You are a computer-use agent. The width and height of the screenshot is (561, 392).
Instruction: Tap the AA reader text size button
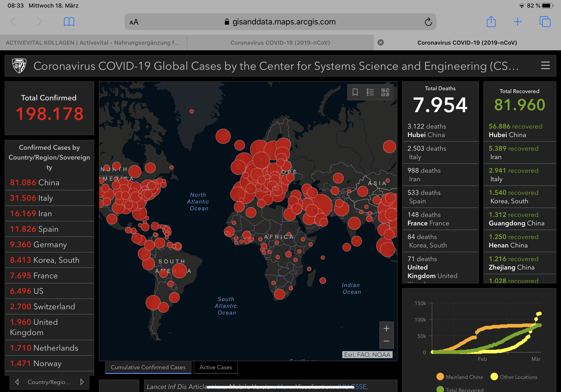134,22
